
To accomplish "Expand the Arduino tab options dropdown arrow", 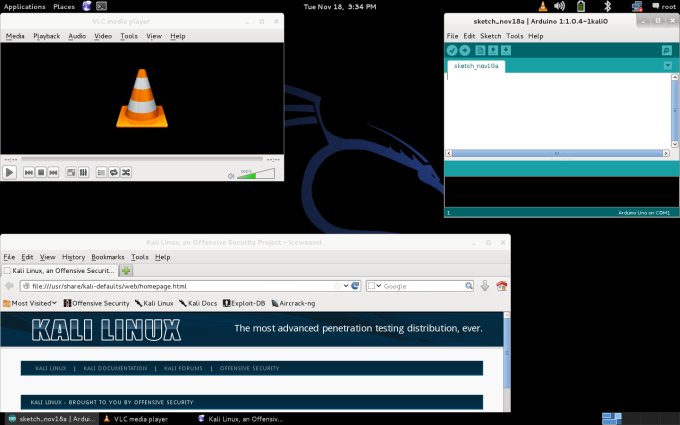I will click(x=668, y=66).
